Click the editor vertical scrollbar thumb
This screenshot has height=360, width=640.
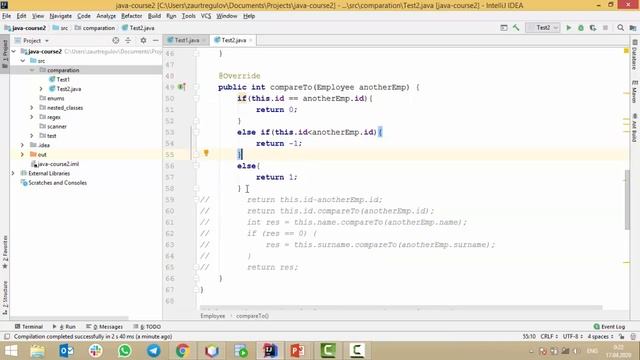coord(627,199)
